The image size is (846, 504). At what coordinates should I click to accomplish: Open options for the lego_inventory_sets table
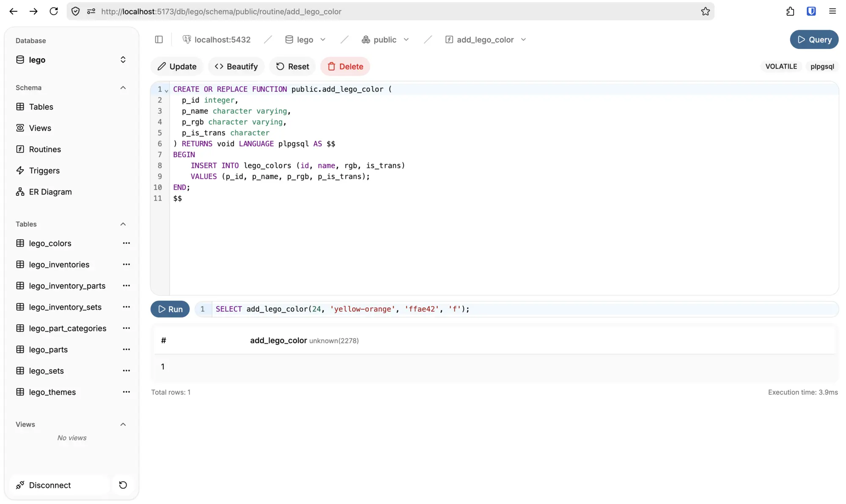126,307
